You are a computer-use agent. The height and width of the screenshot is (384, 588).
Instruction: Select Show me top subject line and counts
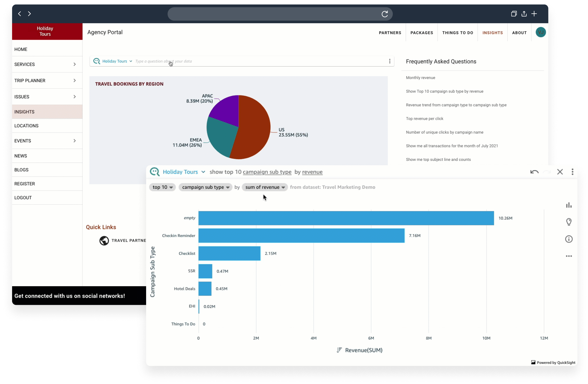point(438,159)
